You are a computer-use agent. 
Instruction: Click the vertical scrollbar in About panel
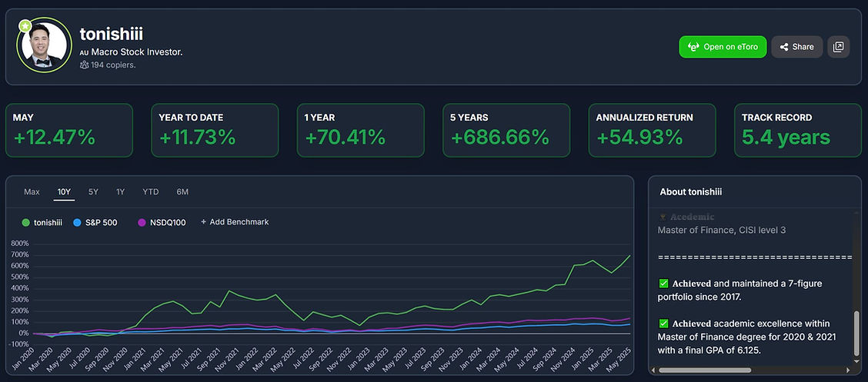point(857,334)
